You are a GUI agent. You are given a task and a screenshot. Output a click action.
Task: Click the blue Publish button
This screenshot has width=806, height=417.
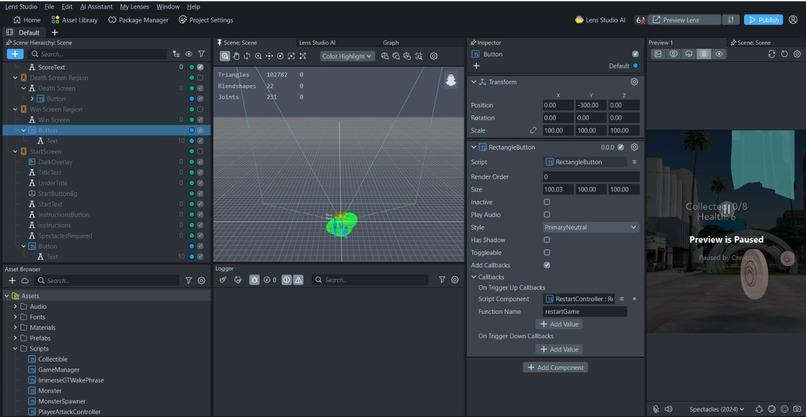click(763, 20)
